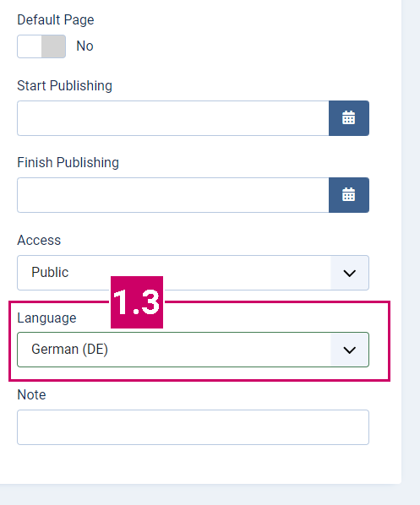Click the chevron arrow of the Access field

349,273
